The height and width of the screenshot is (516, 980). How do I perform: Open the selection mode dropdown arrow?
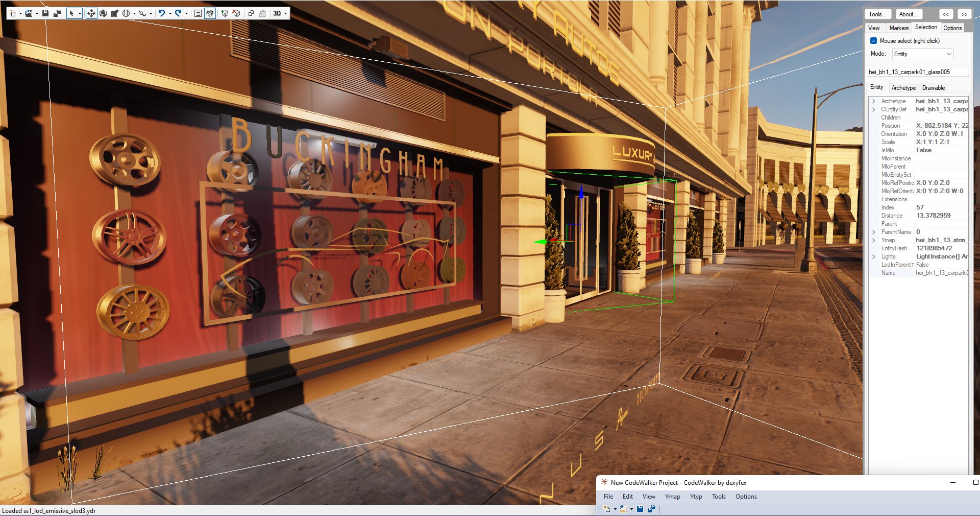pos(80,14)
